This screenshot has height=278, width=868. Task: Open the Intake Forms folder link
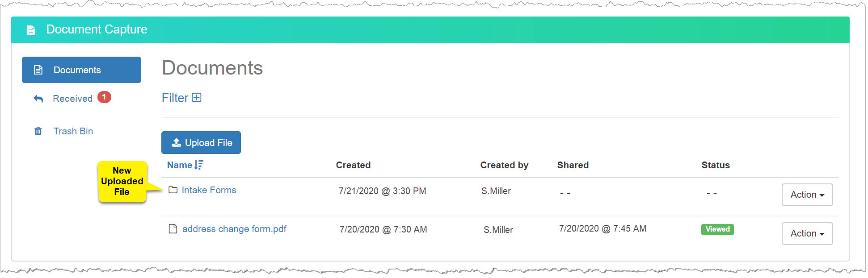(209, 190)
